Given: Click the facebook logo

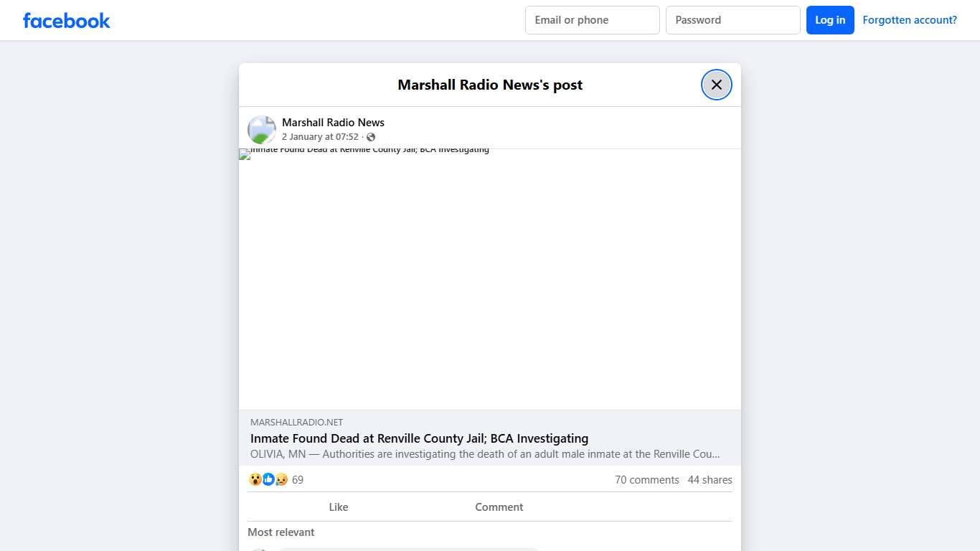Looking at the screenshot, I should click(66, 20).
